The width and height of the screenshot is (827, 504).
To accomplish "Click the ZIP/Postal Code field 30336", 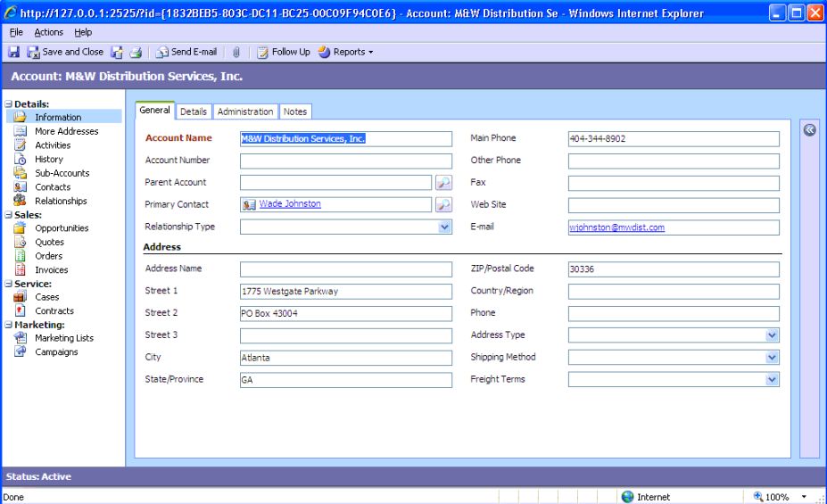I will tap(674, 269).
